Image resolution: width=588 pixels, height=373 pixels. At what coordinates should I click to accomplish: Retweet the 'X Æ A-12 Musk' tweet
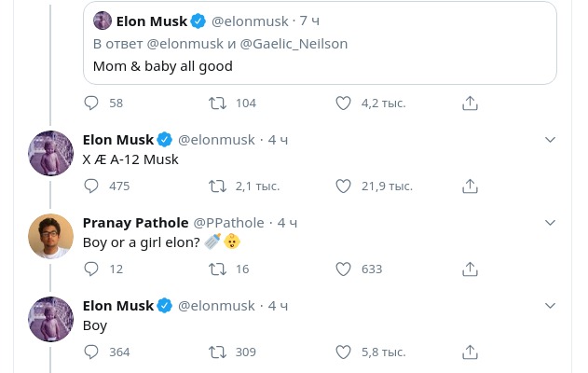(x=217, y=186)
